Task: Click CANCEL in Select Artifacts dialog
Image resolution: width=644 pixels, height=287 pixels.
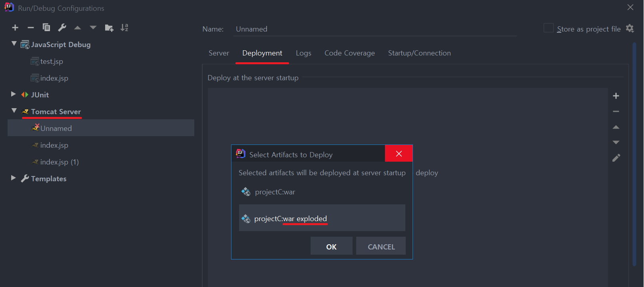Action: (x=381, y=246)
